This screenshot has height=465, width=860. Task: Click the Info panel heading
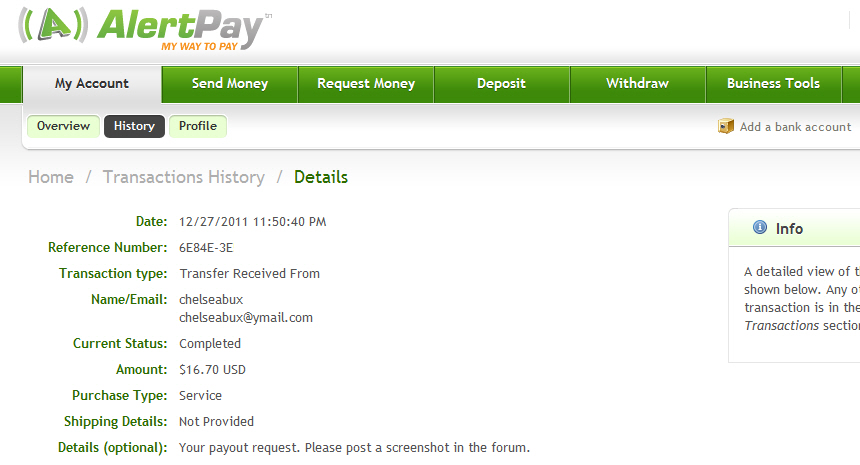(789, 229)
